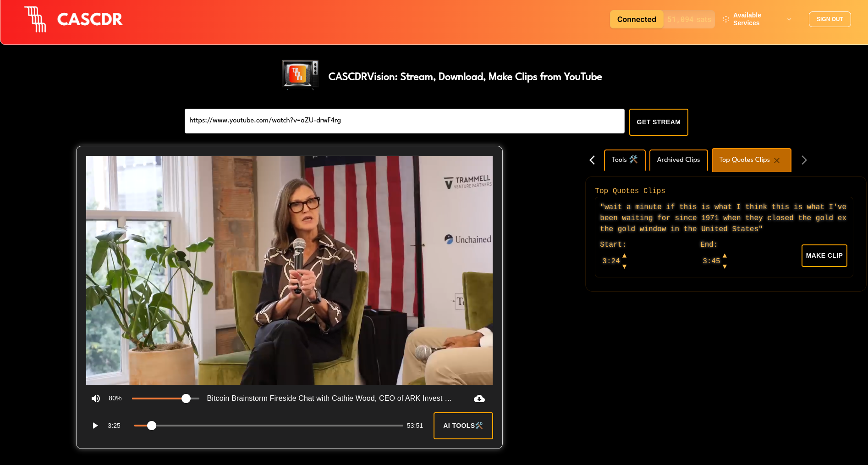Click the YouTube URL input field
This screenshot has width=868, height=465.
click(404, 121)
